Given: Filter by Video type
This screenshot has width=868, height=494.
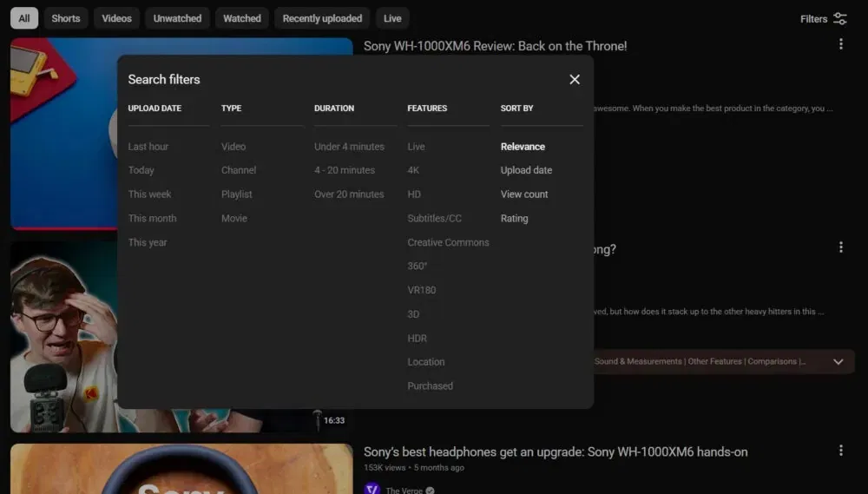Looking at the screenshot, I should 233,147.
